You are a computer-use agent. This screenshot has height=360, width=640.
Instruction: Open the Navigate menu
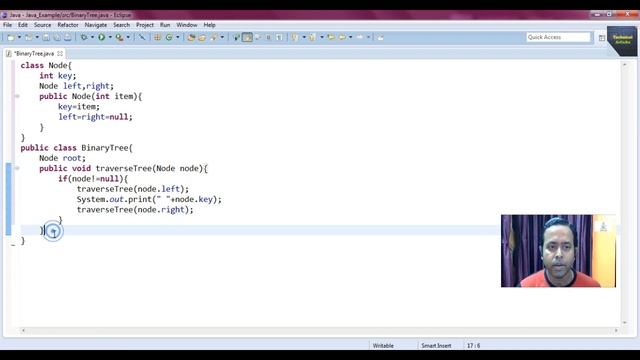[96, 25]
